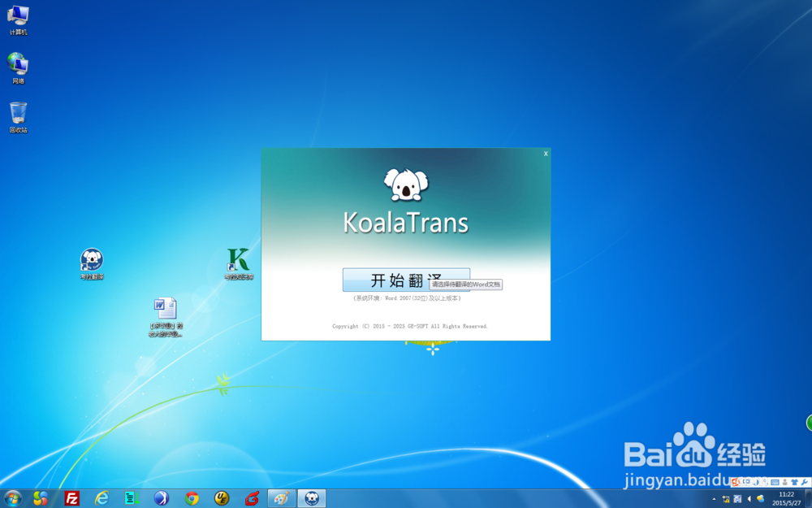Image resolution: width=812 pixels, height=508 pixels.
Task: Click the system environment Word 2007 note
Action: coord(407,298)
